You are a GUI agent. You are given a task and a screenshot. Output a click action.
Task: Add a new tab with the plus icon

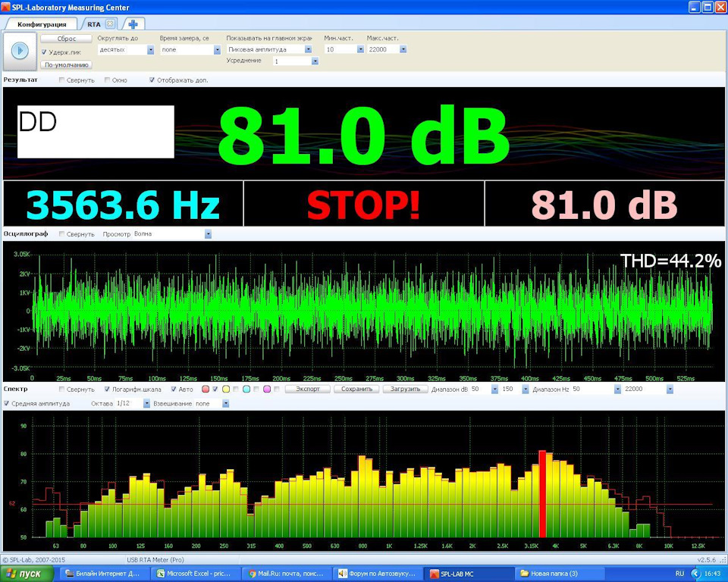(x=133, y=24)
